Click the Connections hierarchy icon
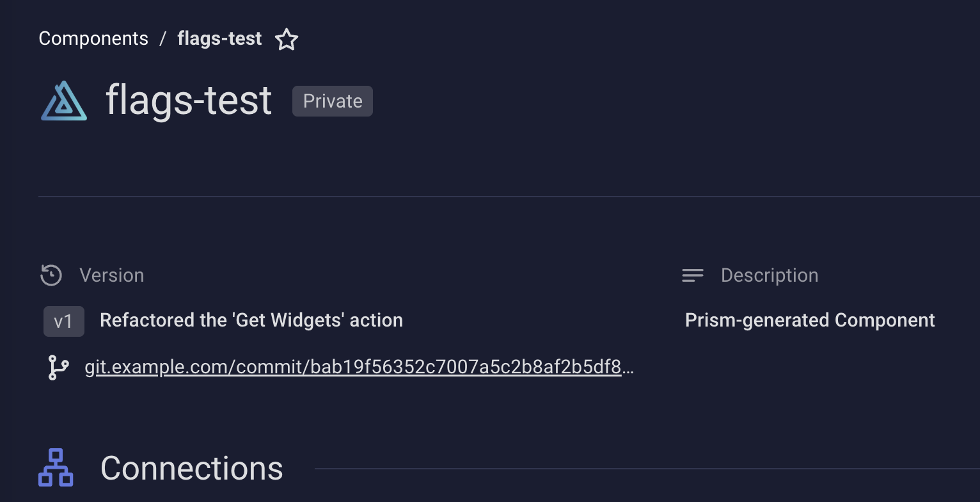980x502 pixels. pyautogui.click(x=55, y=468)
